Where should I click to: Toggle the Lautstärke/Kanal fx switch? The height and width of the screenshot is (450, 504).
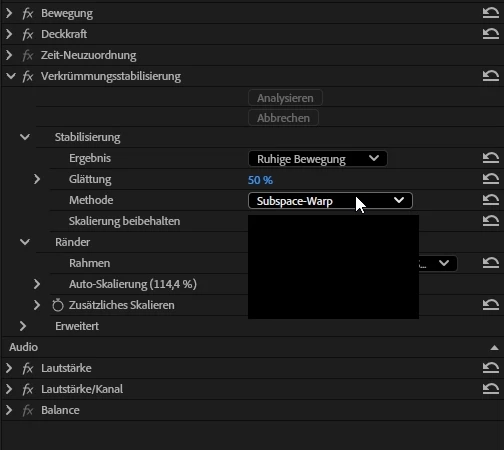(x=28, y=389)
